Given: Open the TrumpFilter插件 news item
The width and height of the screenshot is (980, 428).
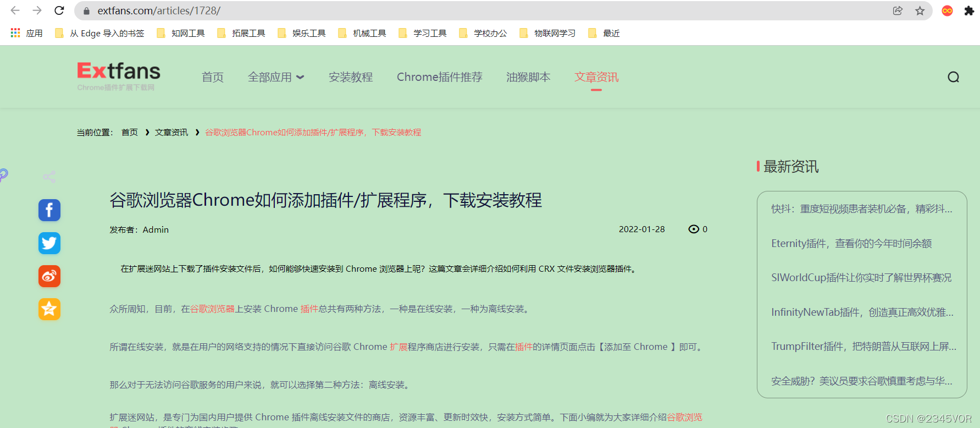Looking at the screenshot, I should pos(863,347).
